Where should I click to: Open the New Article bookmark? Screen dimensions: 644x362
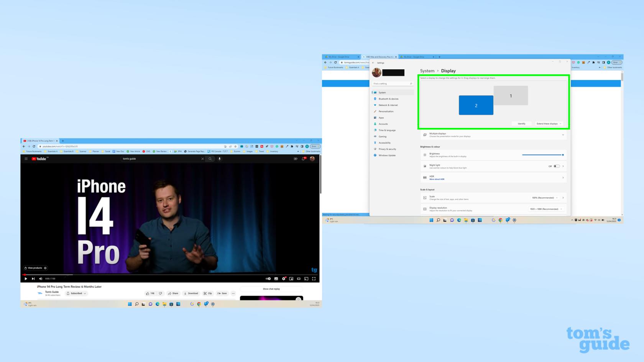pos(133,151)
